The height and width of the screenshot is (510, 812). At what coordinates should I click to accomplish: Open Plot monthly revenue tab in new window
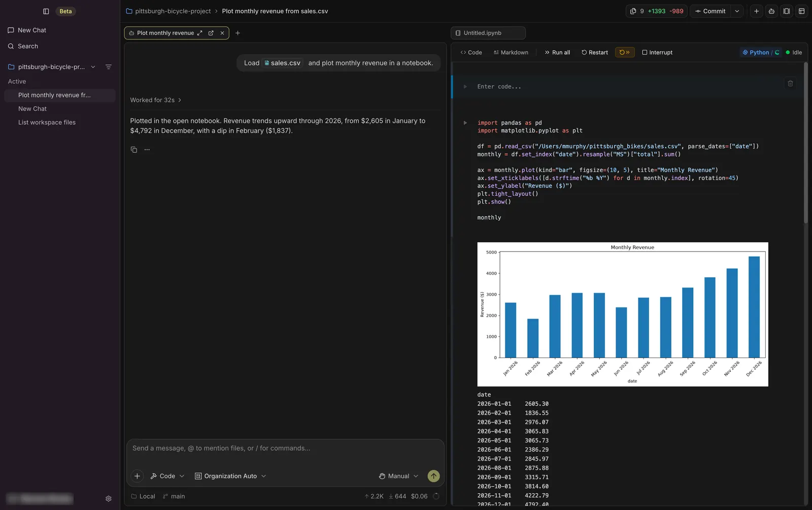[211, 33]
